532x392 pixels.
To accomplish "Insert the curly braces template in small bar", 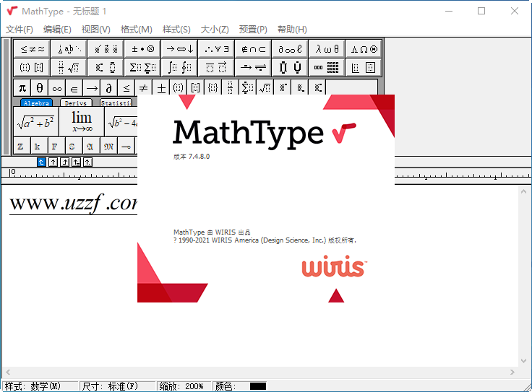I will coord(213,88).
